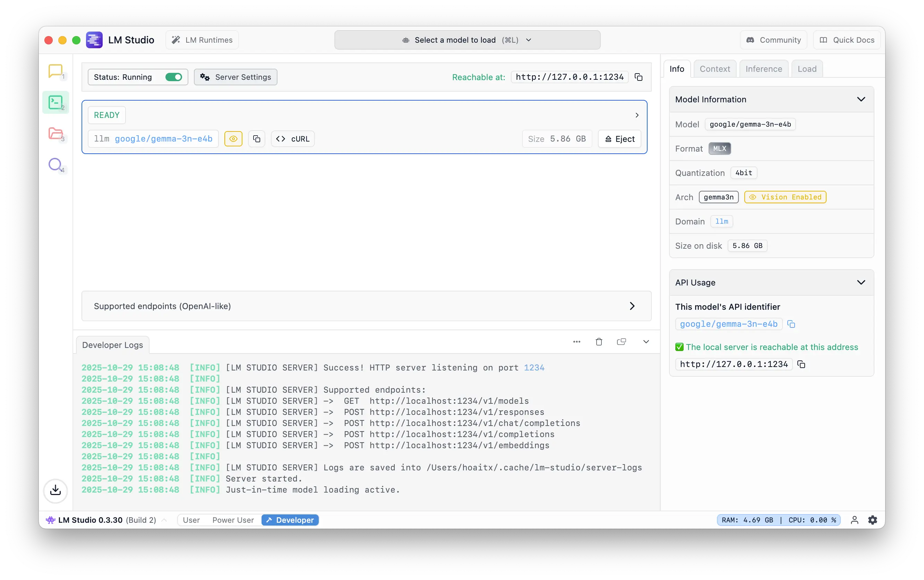Toggle the server Status: Running switch
Image resolution: width=924 pixels, height=580 pixels.
173,77
